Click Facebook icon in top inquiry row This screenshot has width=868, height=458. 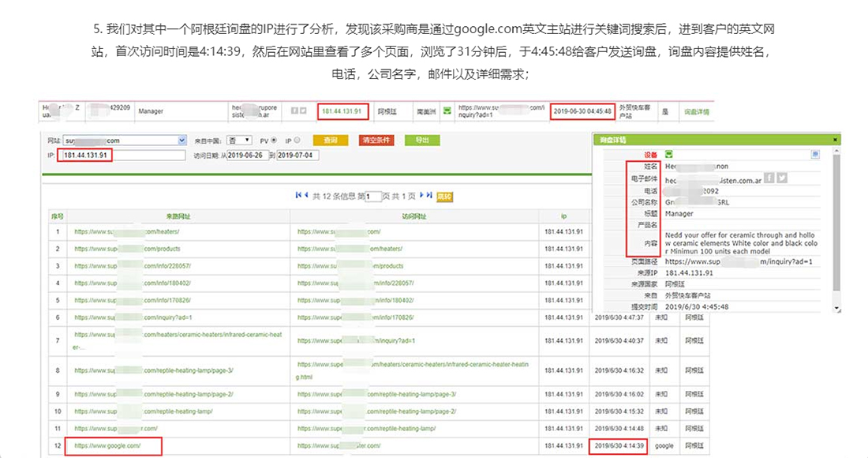(294, 111)
